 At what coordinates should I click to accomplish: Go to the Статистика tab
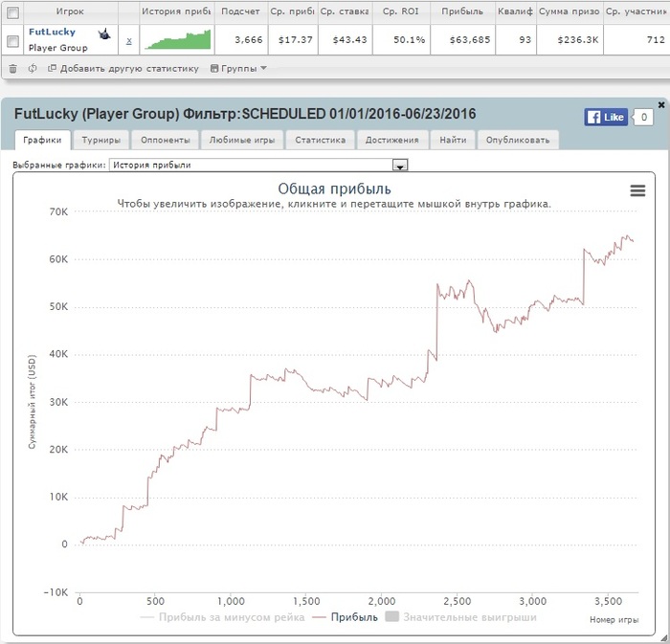320,140
